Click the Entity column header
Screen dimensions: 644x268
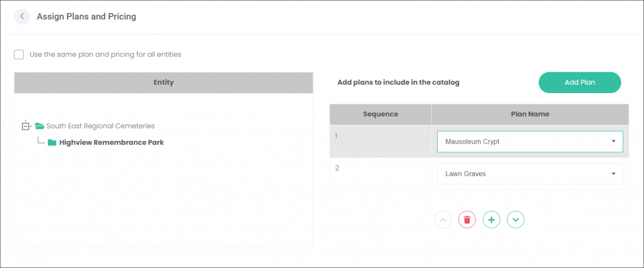164,82
